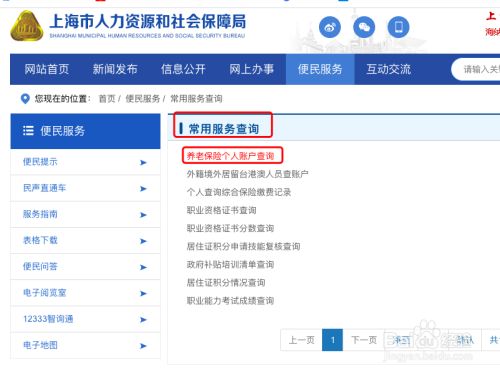Open 养老保险个人账户查询 link
Viewport: 500px width, 373px height.
pyautogui.click(x=230, y=156)
